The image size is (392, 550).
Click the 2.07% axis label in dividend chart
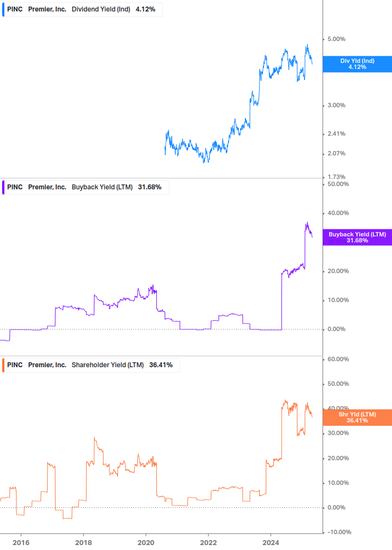336,153
